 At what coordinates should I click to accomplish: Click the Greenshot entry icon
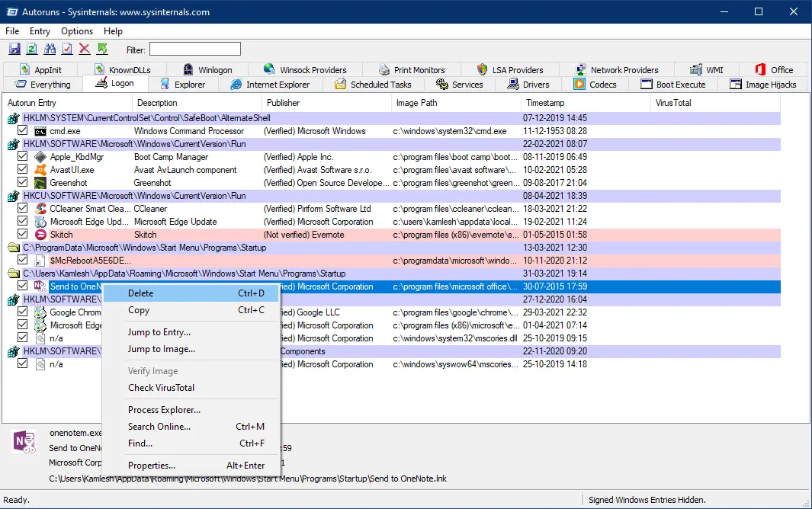[40, 183]
